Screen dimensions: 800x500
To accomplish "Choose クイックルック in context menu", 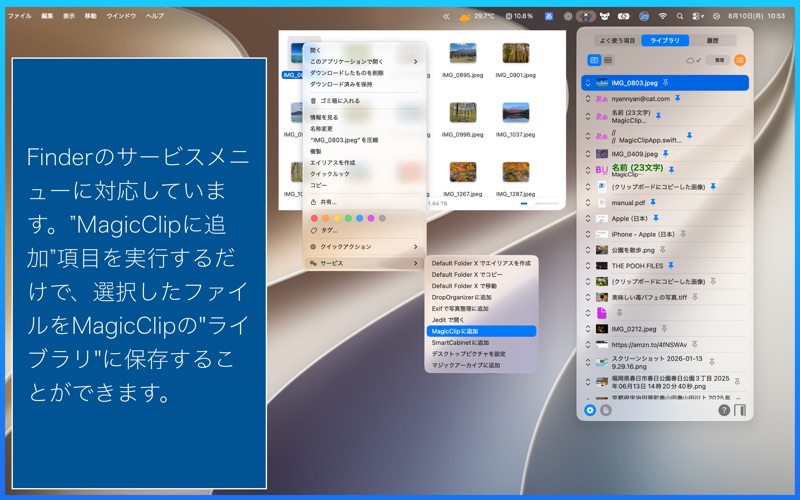I will pos(364,174).
